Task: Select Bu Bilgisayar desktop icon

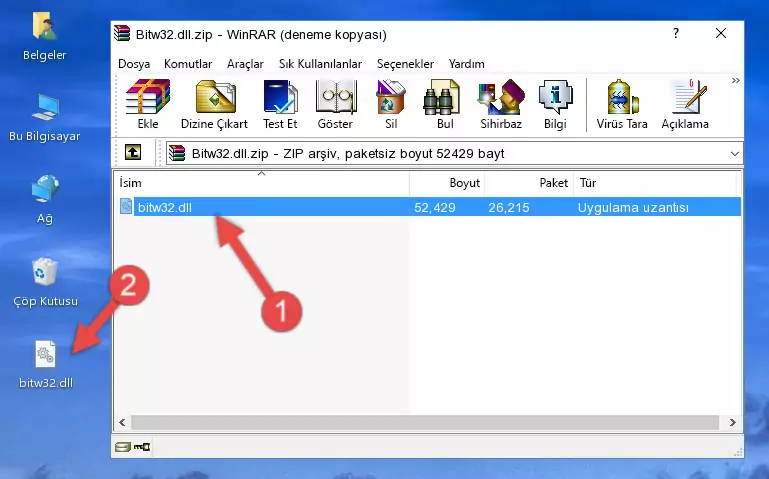Action: 45,117
